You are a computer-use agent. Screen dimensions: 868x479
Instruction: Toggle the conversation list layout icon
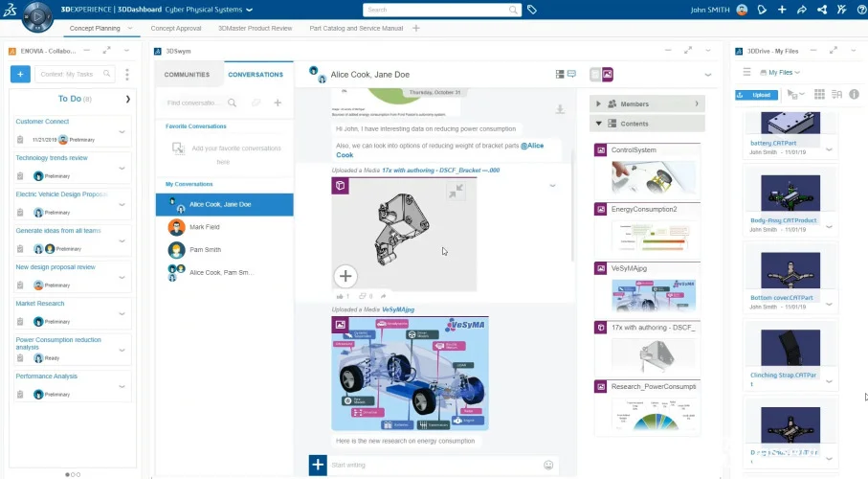point(560,74)
